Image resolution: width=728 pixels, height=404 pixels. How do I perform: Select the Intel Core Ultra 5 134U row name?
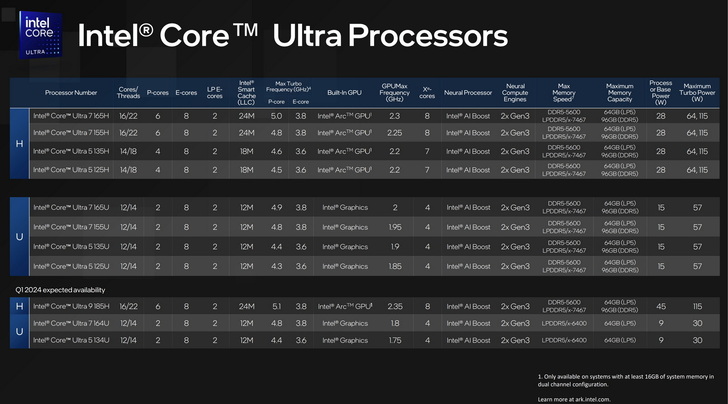pos(71,341)
